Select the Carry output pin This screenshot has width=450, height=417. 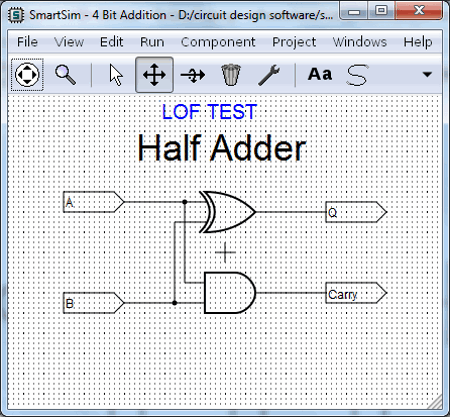point(356,293)
